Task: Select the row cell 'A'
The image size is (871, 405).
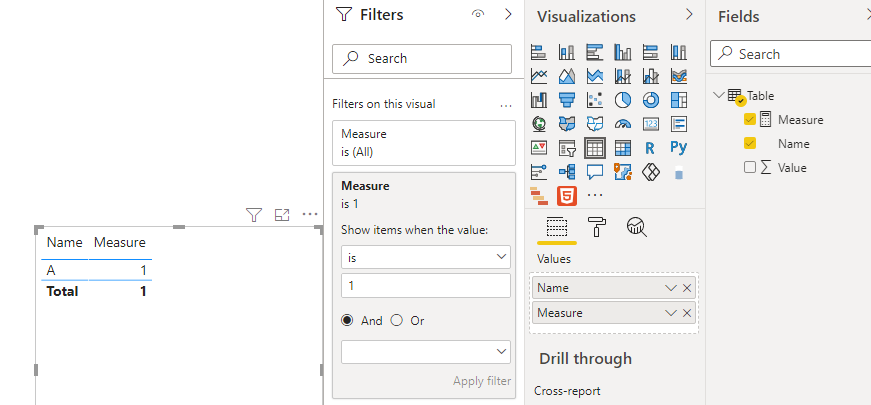Action: 51,271
